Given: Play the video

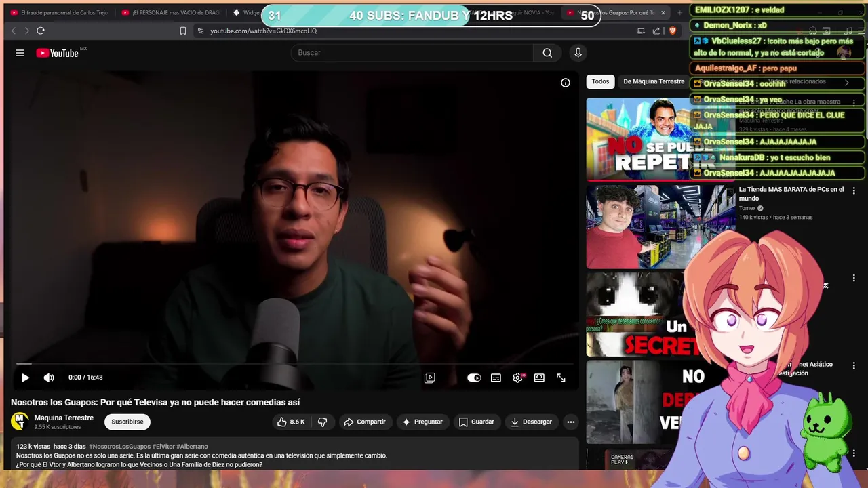Looking at the screenshot, I should (25, 378).
